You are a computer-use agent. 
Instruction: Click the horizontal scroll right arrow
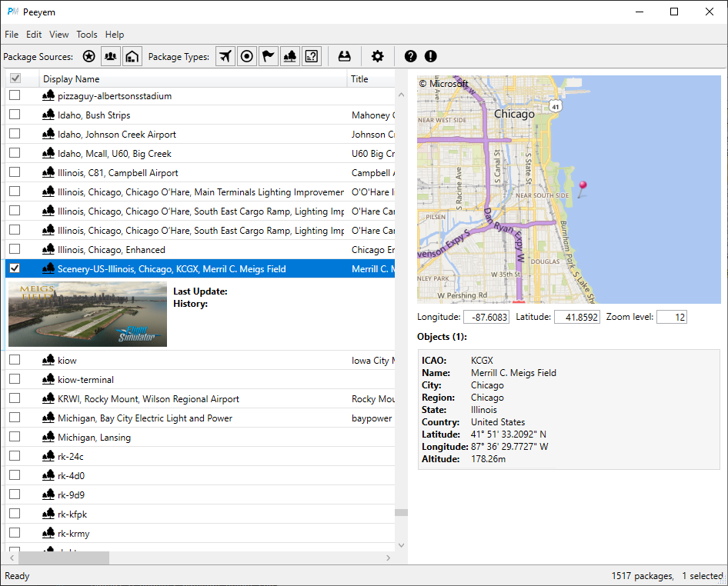(x=388, y=558)
